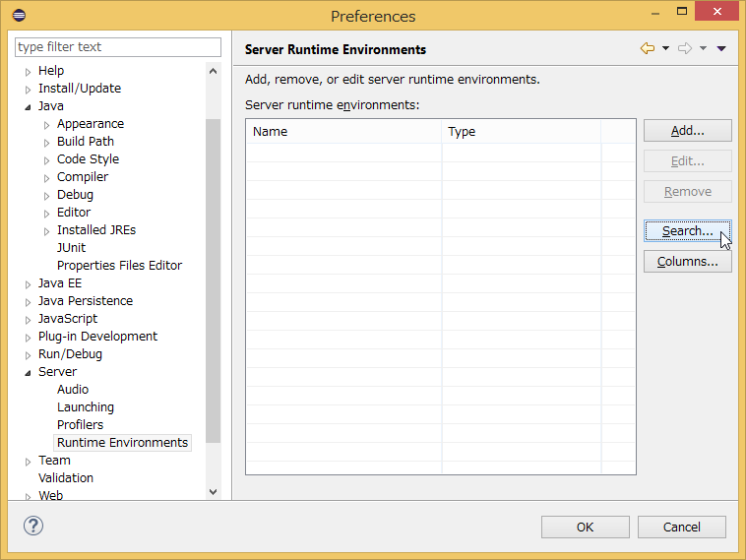746x560 pixels.
Task: Open the back history dropdown arrow
Action: pyautogui.click(x=665, y=48)
